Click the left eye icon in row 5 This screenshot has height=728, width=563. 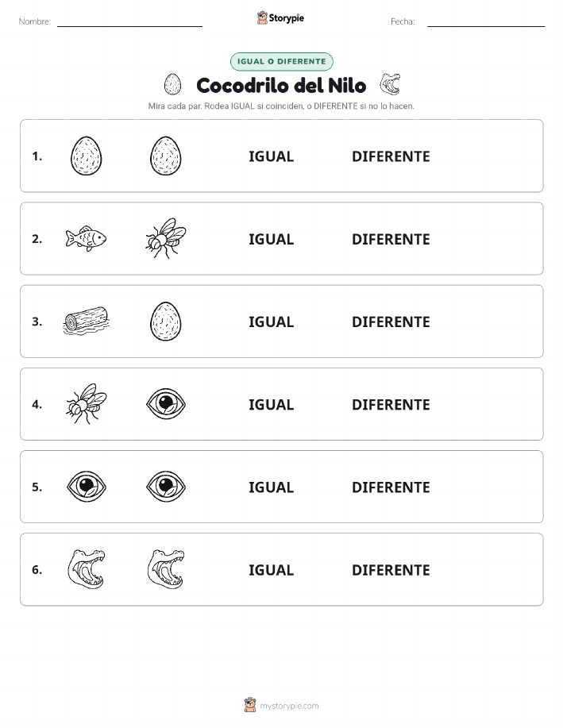87,487
